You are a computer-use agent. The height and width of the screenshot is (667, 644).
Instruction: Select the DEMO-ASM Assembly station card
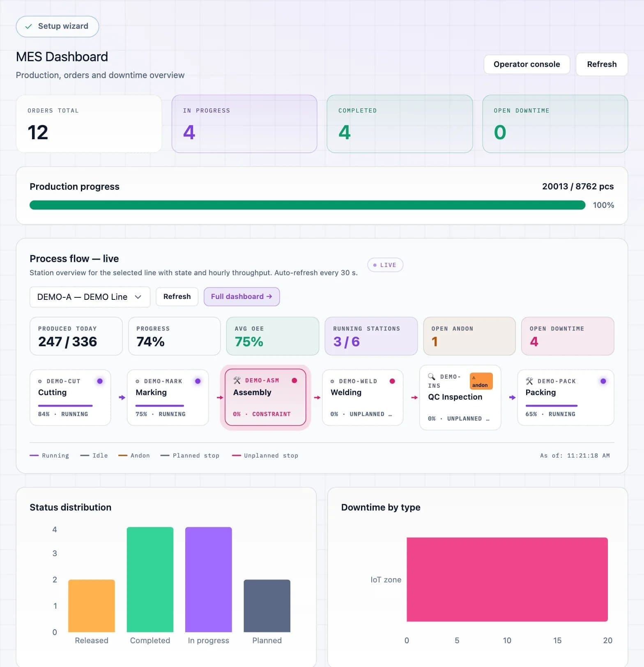pyautogui.click(x=265, y=397)
